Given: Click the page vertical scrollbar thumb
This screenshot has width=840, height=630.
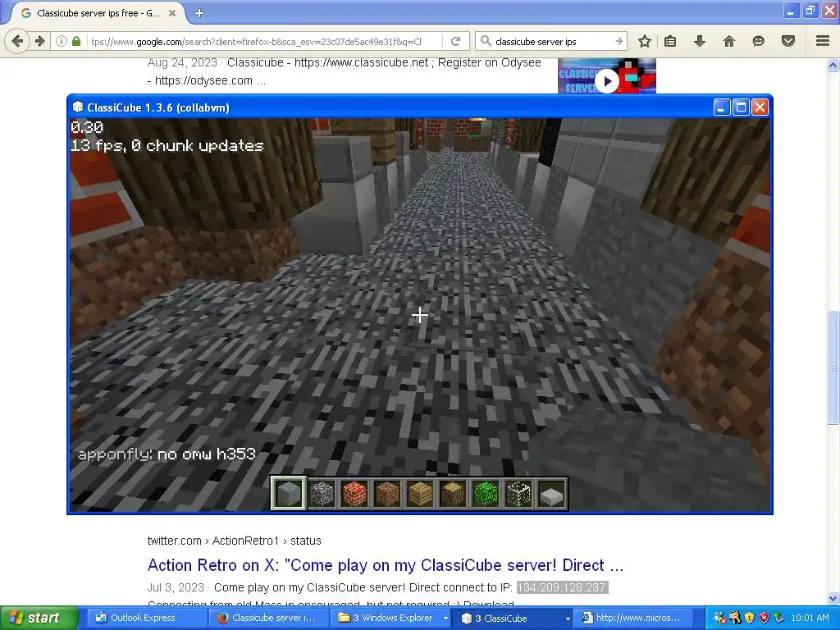Looking at the screenshot, I should 833,367.
